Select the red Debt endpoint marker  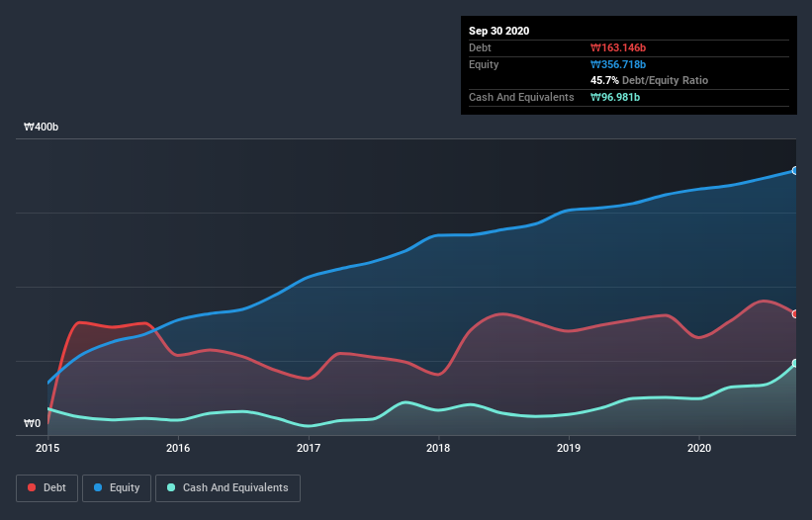pyautogui.click(x=795, y=314)
